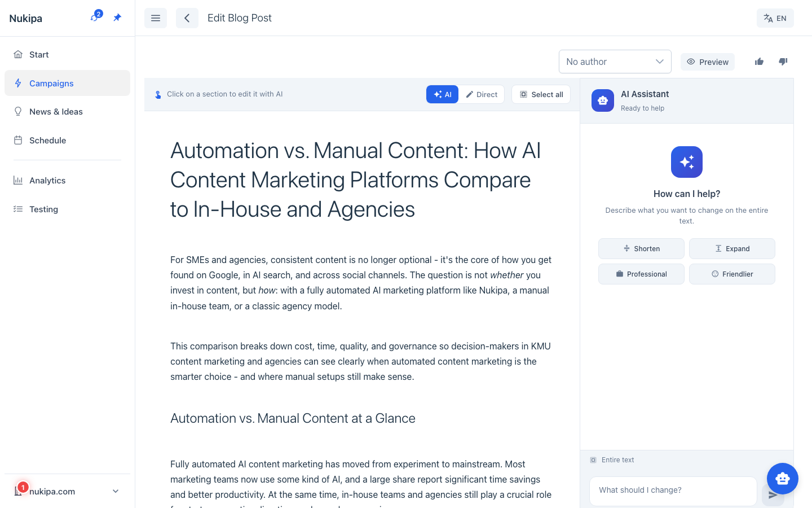The width and height of the screenshot is (812, 508).
Task: Rate the blog post with thumbs up
Action: (x=759, y=62)
